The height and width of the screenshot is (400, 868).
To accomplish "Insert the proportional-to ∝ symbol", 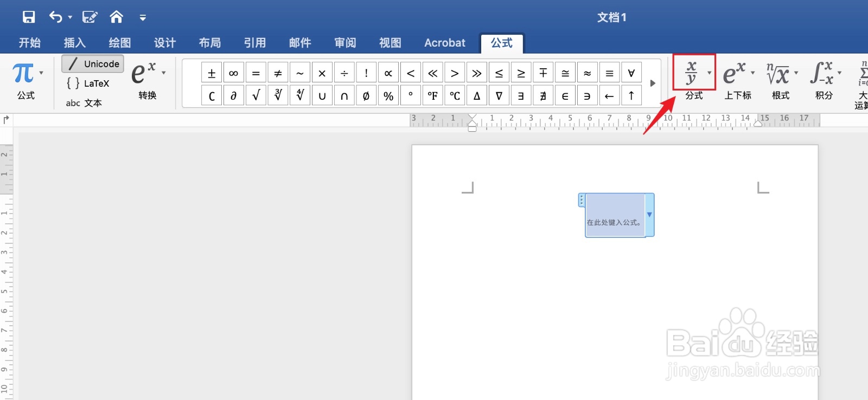I will (388, 73).
